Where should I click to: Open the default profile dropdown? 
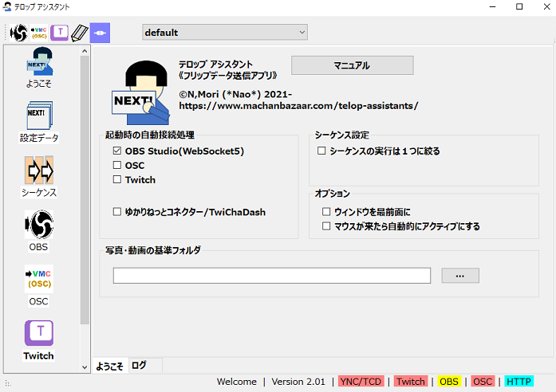(224, 33)
